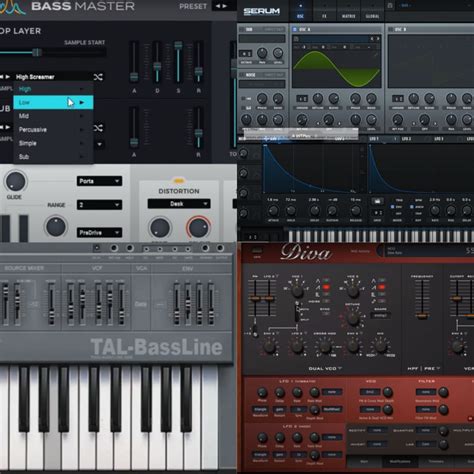Image resolution: width=474 pixels, height=474 pixels.
Task: Click the red-ringed Distortion knob
Action: pos(198,228)
